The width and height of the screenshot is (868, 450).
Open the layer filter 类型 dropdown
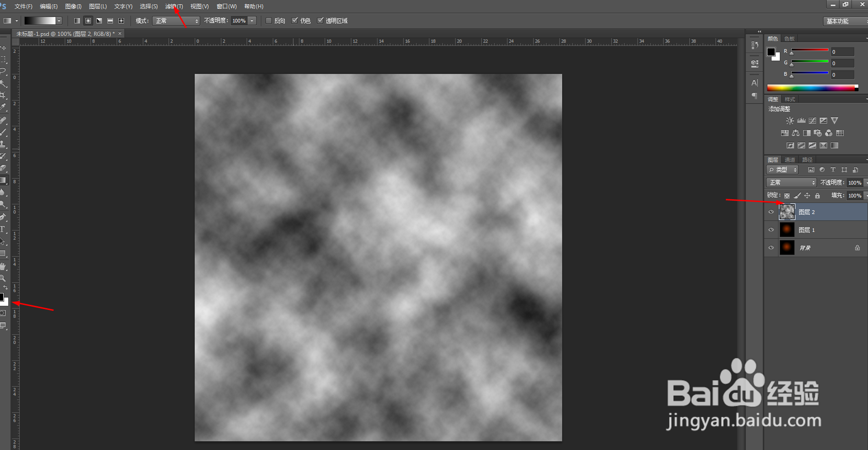click(783, 170)
